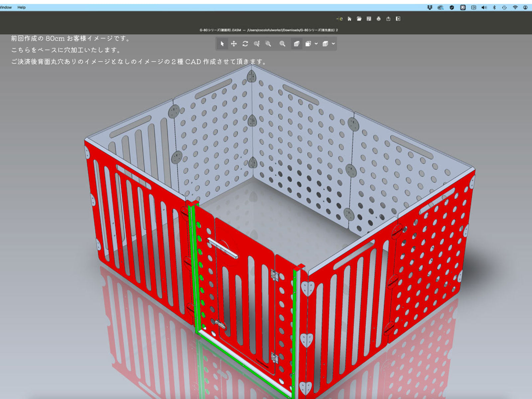
Task: Click the Home icon in top toolbar
Action: (349, 19)
